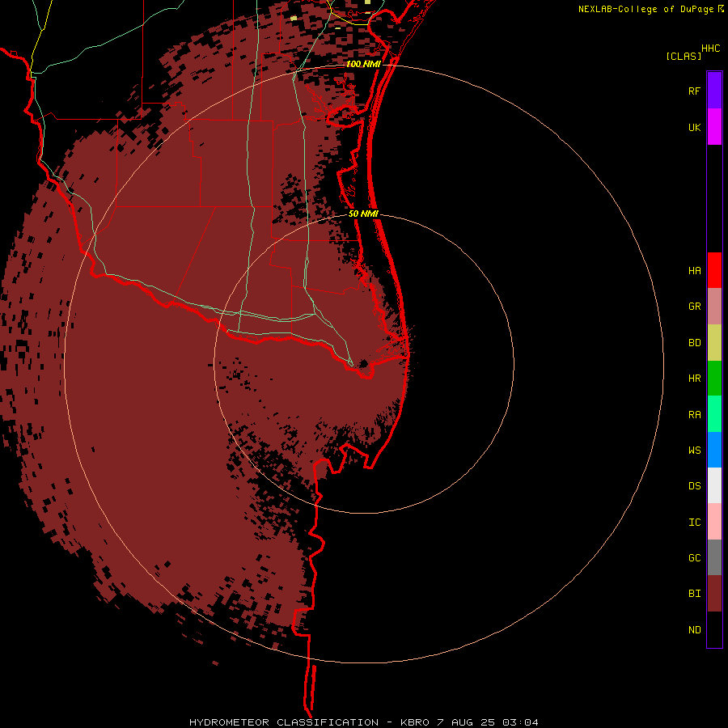
Task: Click the ND black legend swatch
Action: (x=714, y=629)
